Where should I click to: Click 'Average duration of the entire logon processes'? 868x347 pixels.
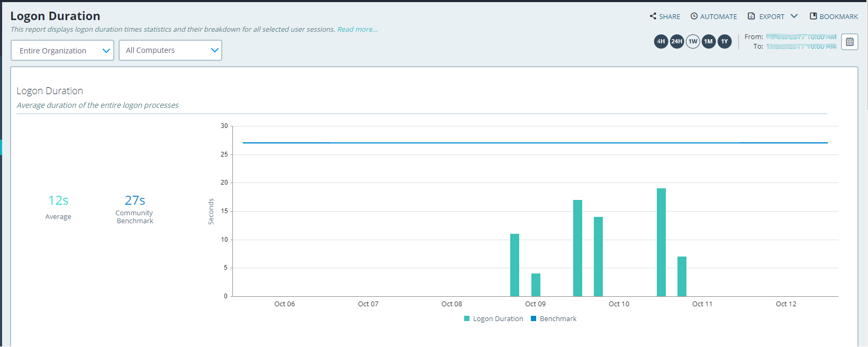point(98,105)
